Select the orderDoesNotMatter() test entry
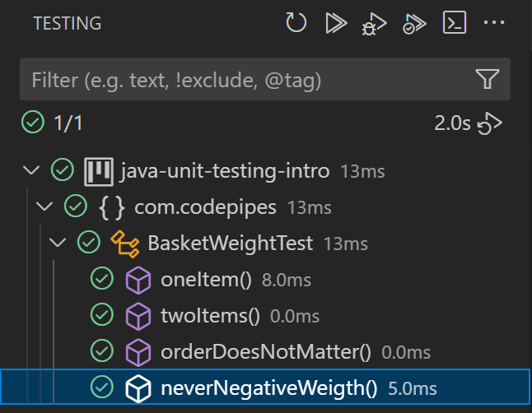Viewport: 532px width, 413px height. pyautogui.click(x=266, y=351)
